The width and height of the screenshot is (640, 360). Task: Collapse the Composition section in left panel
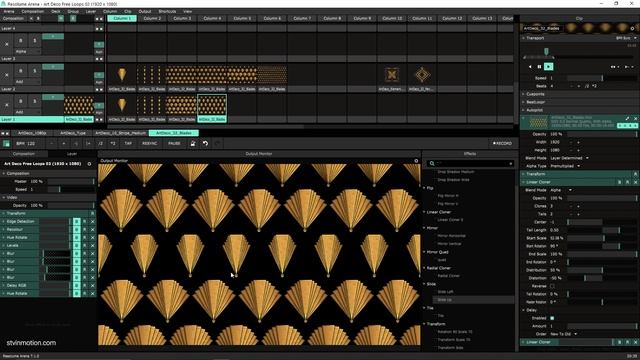[4, 173]
